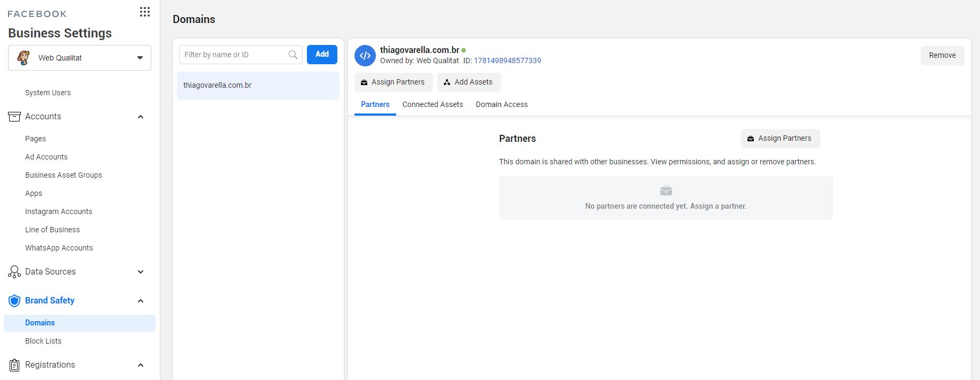The height and width of the screenshot is (380, 980).
Task: Click the Filter by name or ID field
Action: tap(233, 55)
